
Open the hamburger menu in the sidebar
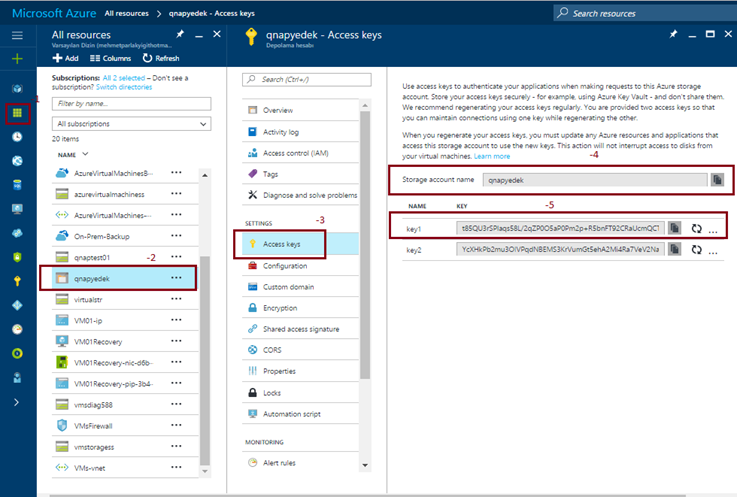17,35
